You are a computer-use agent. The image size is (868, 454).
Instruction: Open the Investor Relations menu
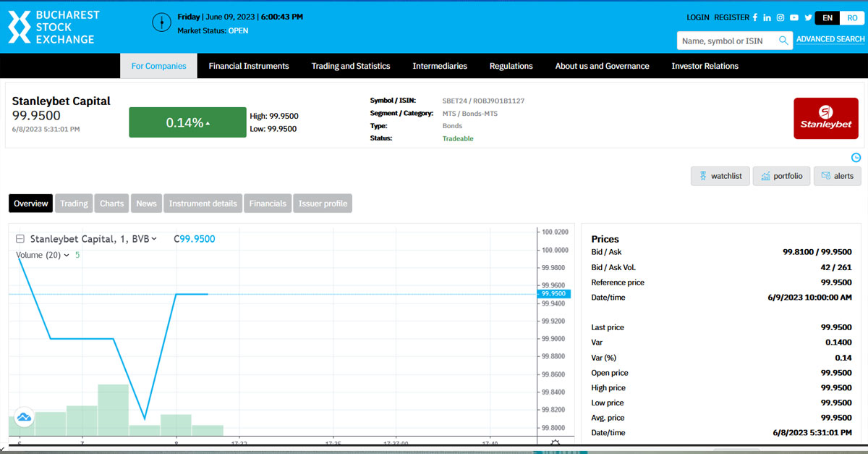click(705, 66)
